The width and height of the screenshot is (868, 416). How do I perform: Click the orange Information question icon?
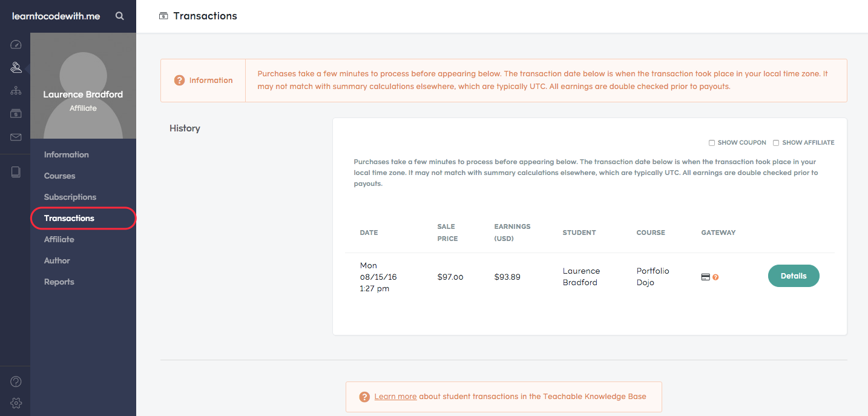[x=179, y=80]
